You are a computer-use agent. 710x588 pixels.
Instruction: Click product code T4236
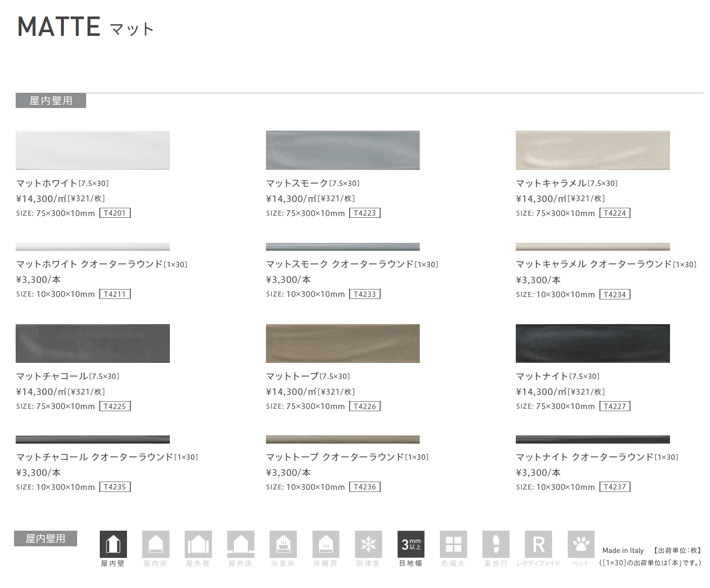(364, 487)
